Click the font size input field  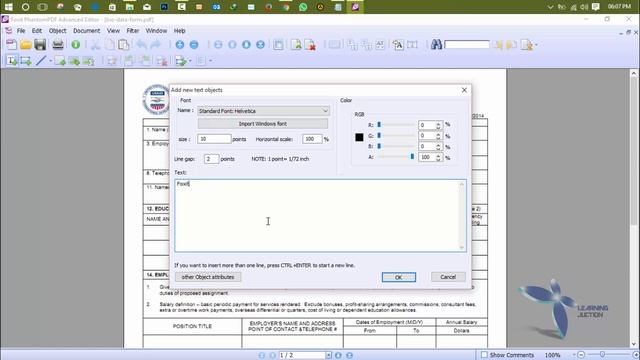click(x=214, y=139)
